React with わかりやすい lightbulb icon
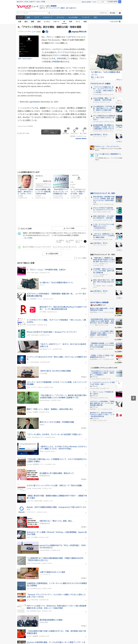The width and height of the screenshot is (138, 644). [x=74, y=131]
